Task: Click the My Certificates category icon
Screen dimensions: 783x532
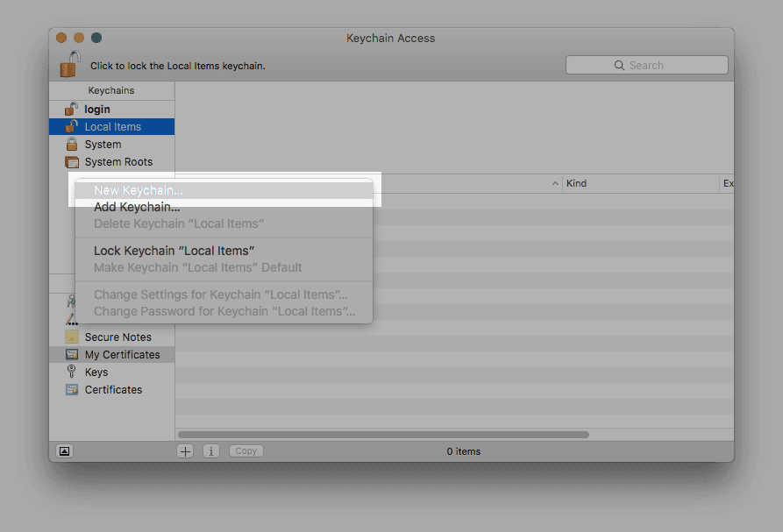Action: [x=72, y=355]
